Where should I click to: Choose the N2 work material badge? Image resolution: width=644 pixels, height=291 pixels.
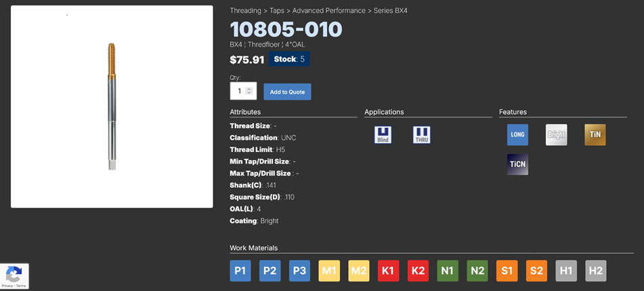(477, 271)
